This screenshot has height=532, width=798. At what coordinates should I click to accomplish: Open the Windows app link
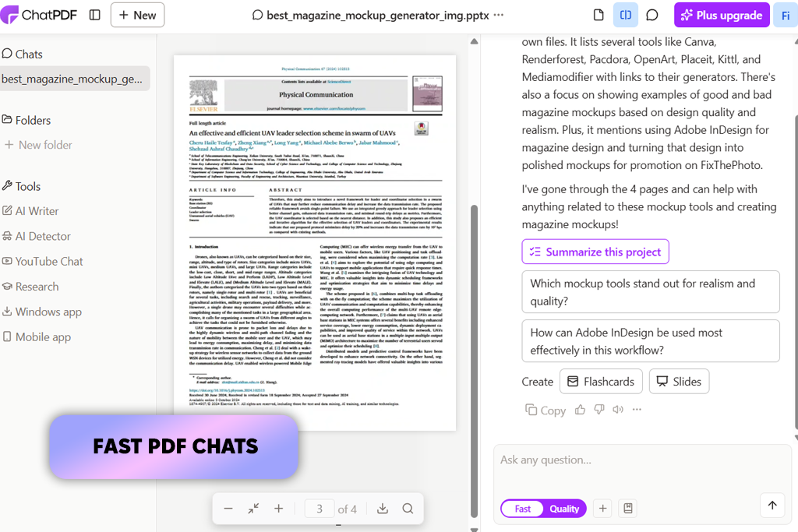pyautogui.click(x=42, y=312)
